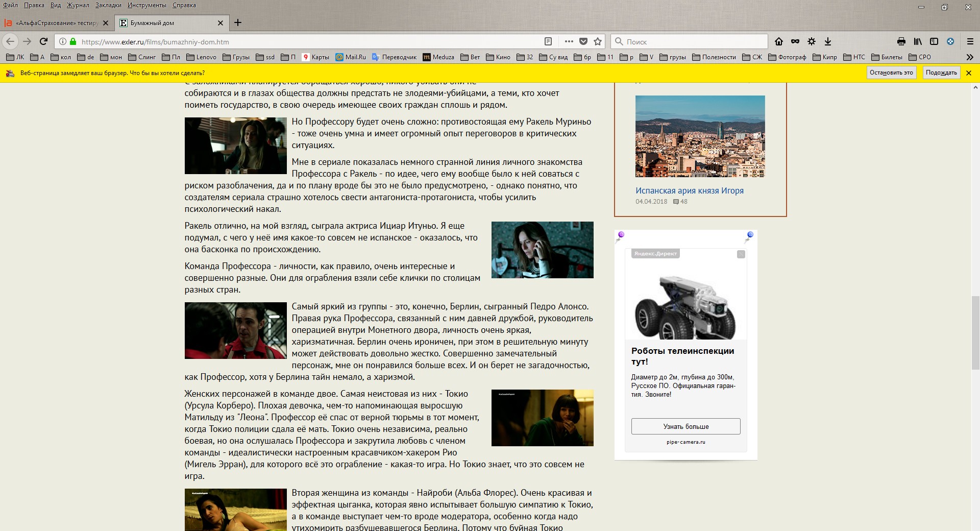Click the vertical page scrollbar thumb
Viewport: 980px width, 531px height.
(x=975, y=332)
